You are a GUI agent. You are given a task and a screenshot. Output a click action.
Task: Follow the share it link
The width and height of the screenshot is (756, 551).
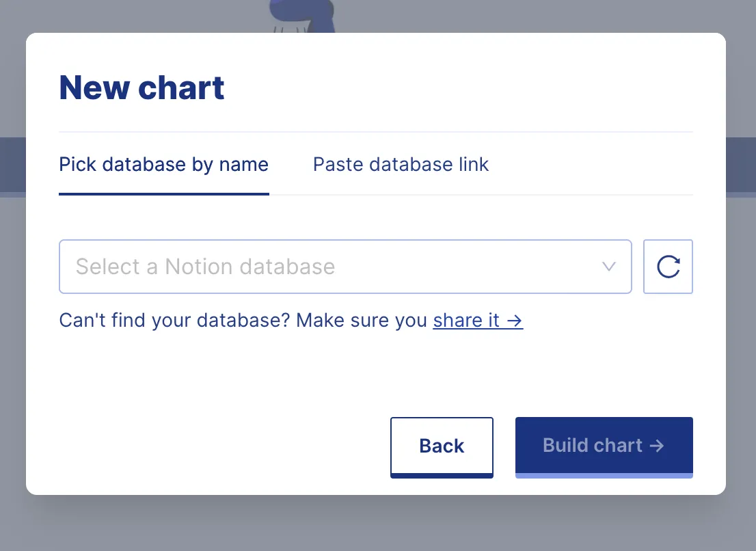tap(467, 321)
